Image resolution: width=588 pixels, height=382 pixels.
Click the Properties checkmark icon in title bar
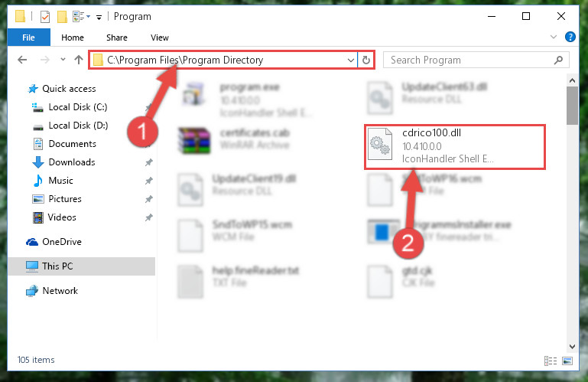pos(45,17)
